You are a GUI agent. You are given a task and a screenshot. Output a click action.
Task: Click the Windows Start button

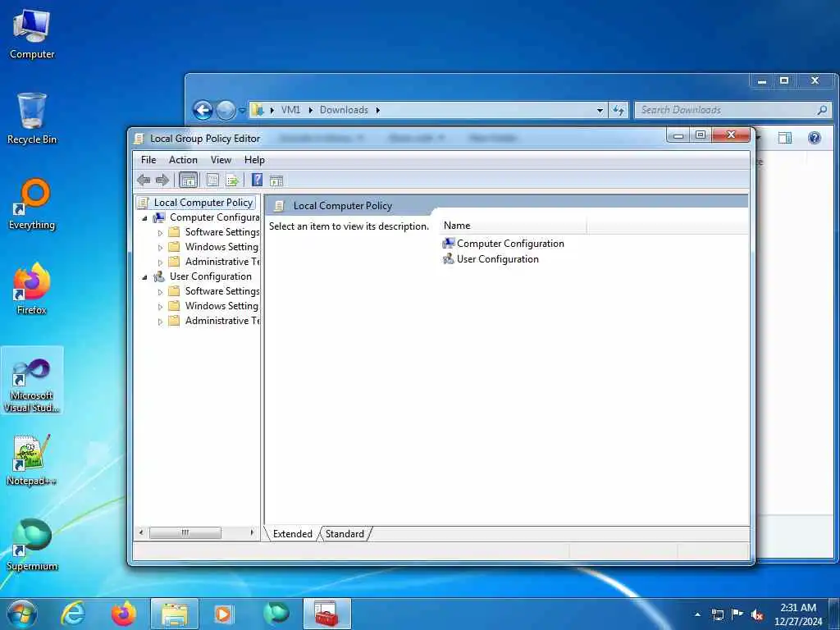click(22, 614)
